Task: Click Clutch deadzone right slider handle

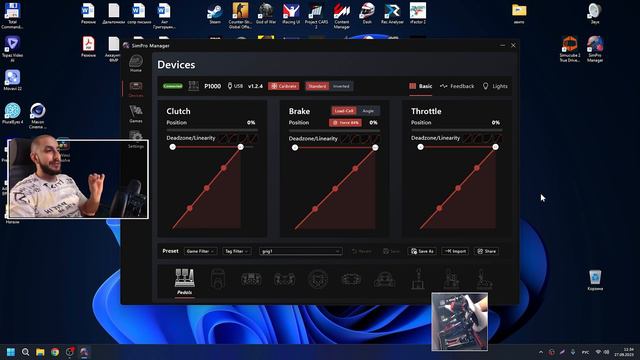Action: point(240,147)
